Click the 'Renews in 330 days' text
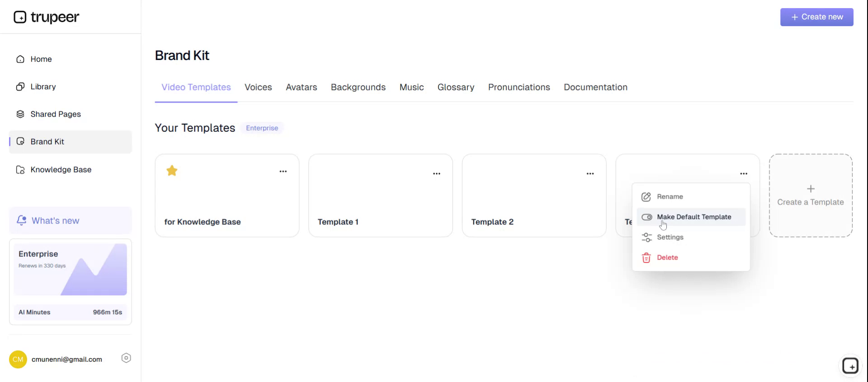The image size is (868, 382). [42, 266]
